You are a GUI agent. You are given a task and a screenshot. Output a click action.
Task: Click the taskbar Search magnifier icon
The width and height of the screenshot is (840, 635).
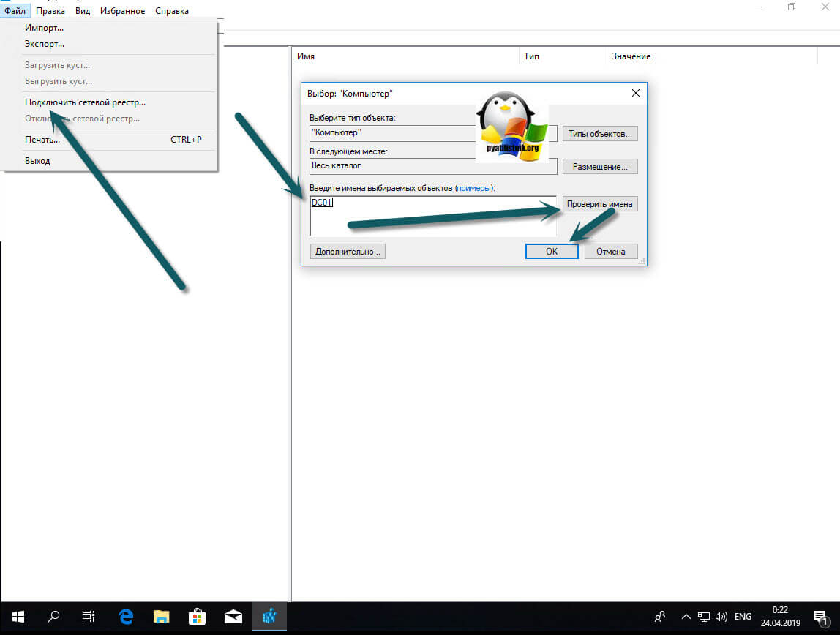pyautogui.click(x=53, y=616)
